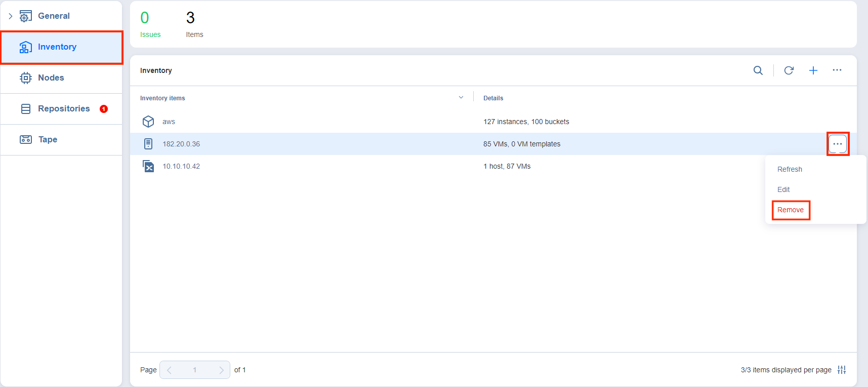Expand the General settings section

click(x=10, y=16)
